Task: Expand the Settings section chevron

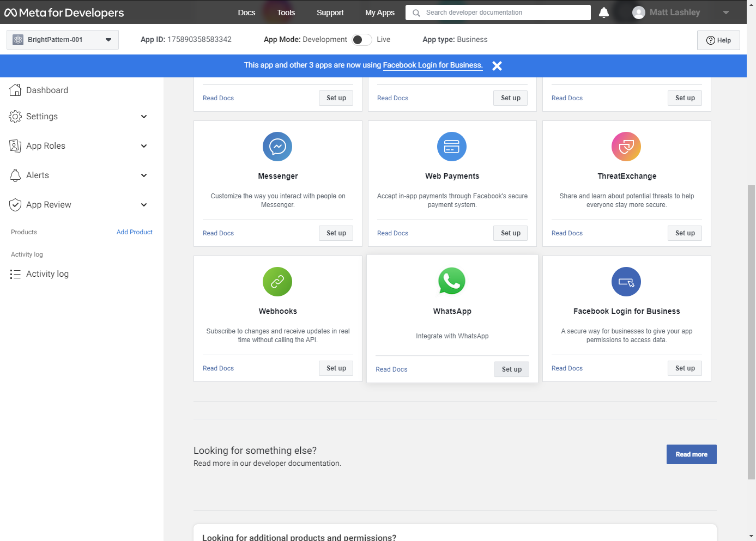Action: point(144,117)
